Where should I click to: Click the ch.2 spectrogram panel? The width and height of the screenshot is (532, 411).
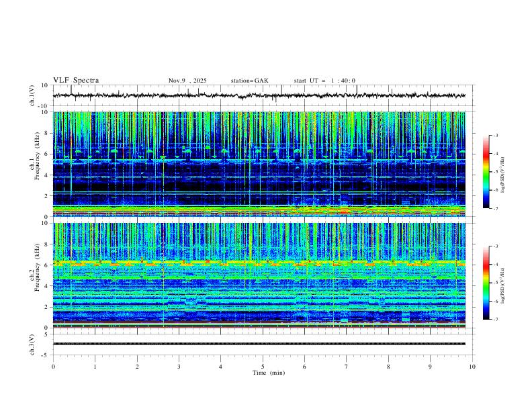tap(259, 275)
